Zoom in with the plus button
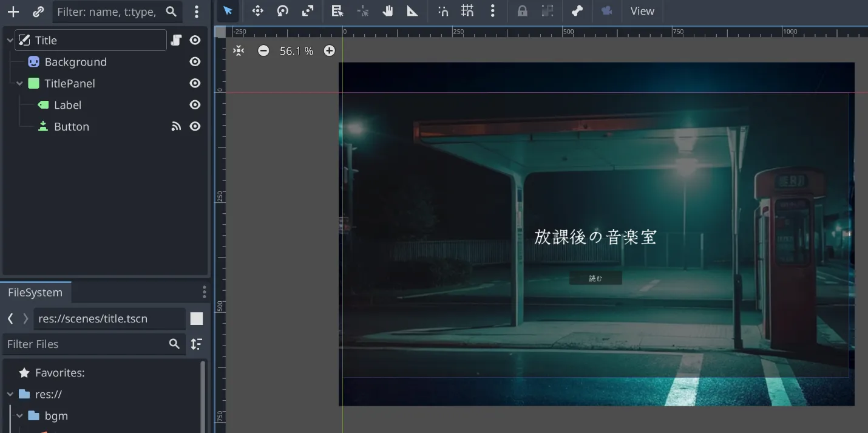This screenshot has height=433, width=868. pyautogui.click(x=329, y=51)
